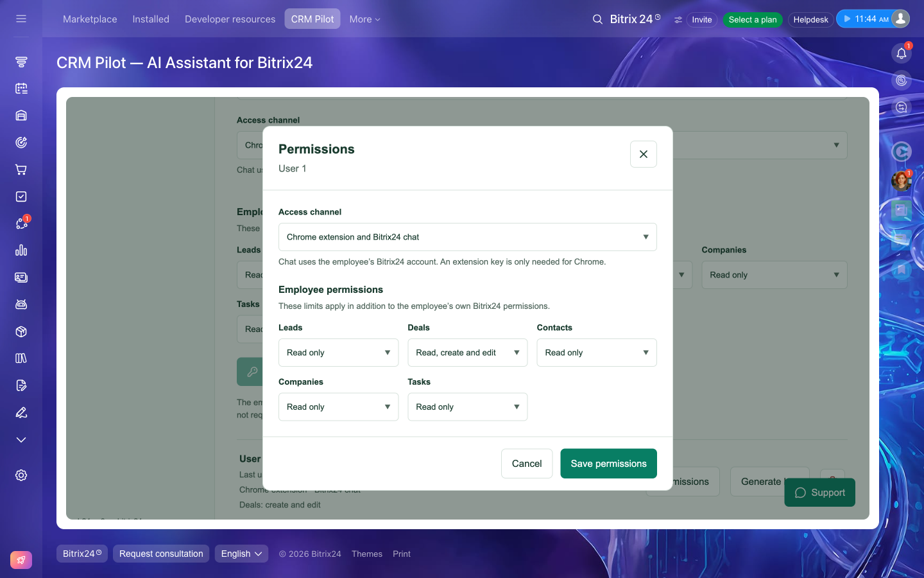924x578 pixels.
Task: Open Tasks permission dropdown in dialog
Action: 468,407
